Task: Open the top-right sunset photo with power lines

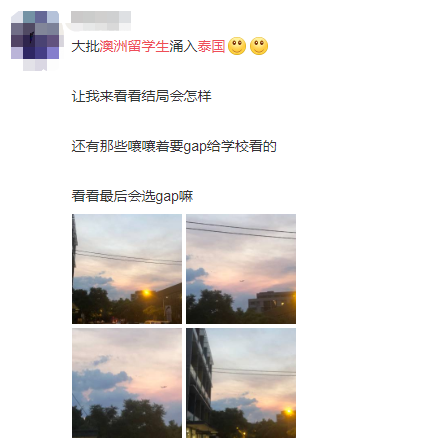Action: [241, 269]
